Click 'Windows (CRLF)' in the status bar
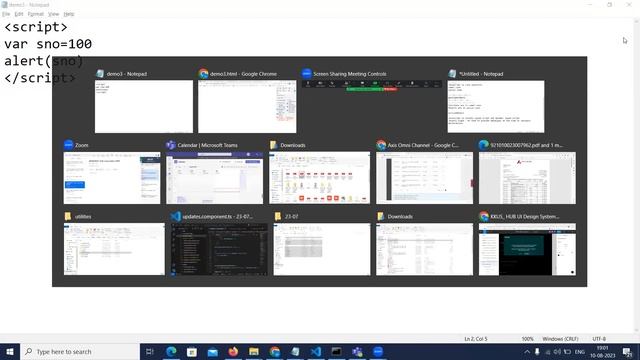This screenshot has width=640, height=360. pyautogui.click(x=560, y=339)
